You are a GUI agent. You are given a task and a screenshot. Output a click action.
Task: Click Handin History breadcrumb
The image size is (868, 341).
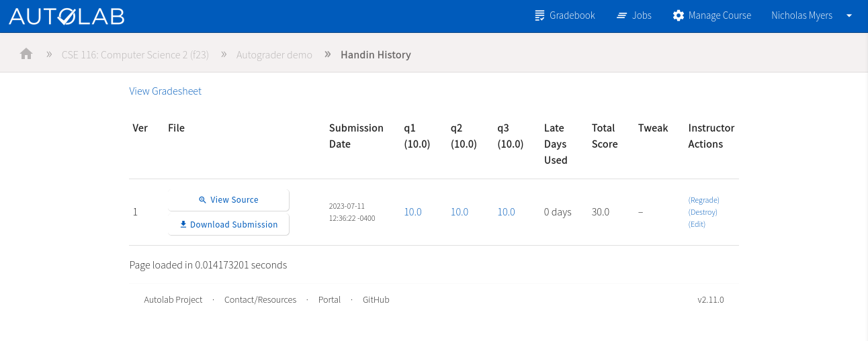click(x=376, y=54)
